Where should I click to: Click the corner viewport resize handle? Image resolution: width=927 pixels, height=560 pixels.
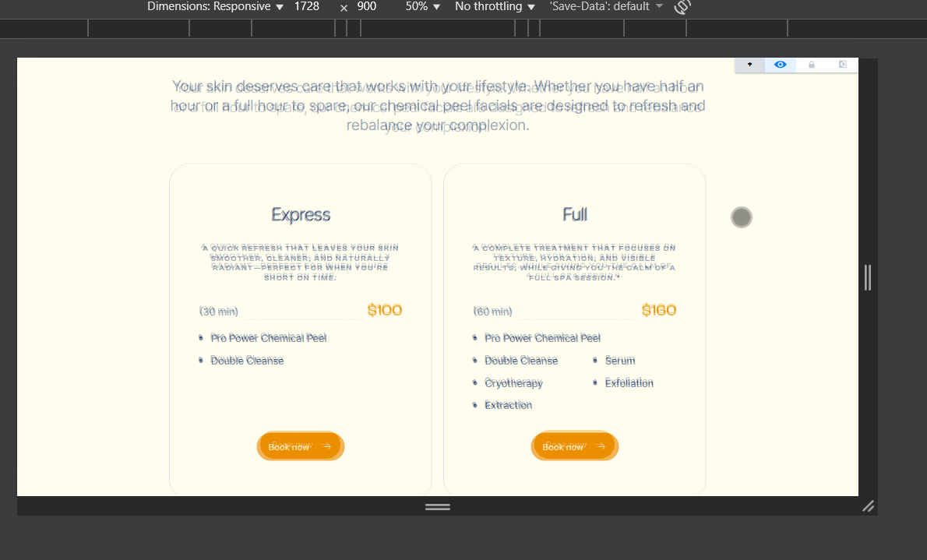click(x=868, y=506)
